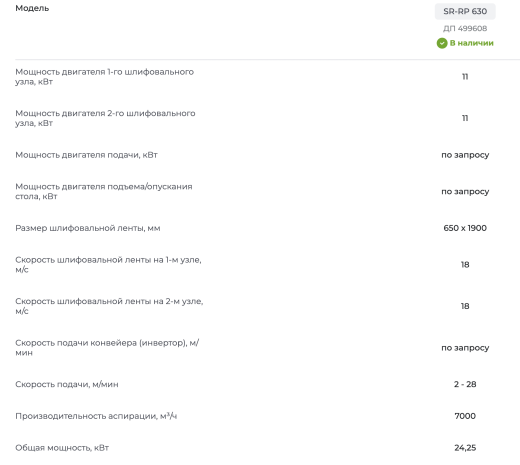Click the 'Размер шлифовальной ленты, мм' label

click(88, 228)
